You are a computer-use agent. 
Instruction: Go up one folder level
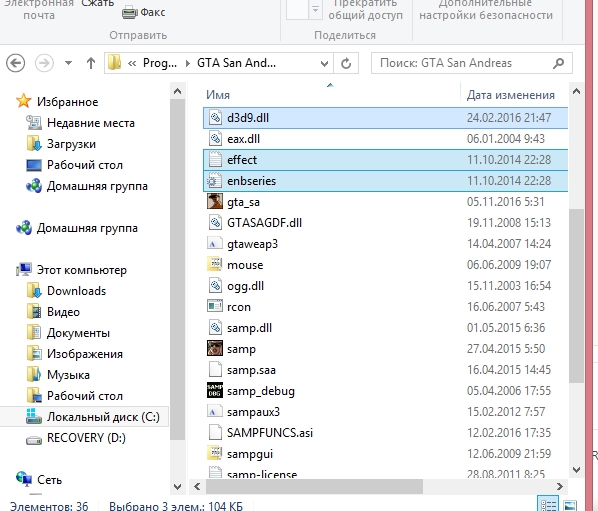pyautogui.click(x=91, y=63)
